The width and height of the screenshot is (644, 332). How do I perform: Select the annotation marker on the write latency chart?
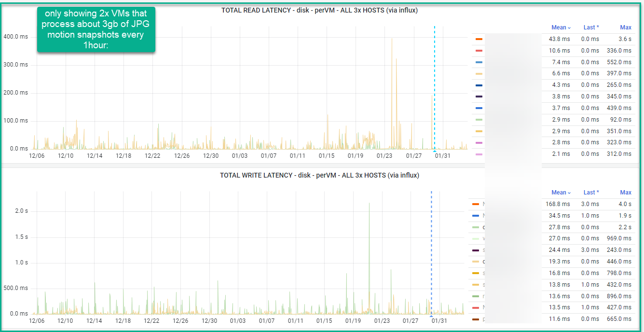click(431, 315)
